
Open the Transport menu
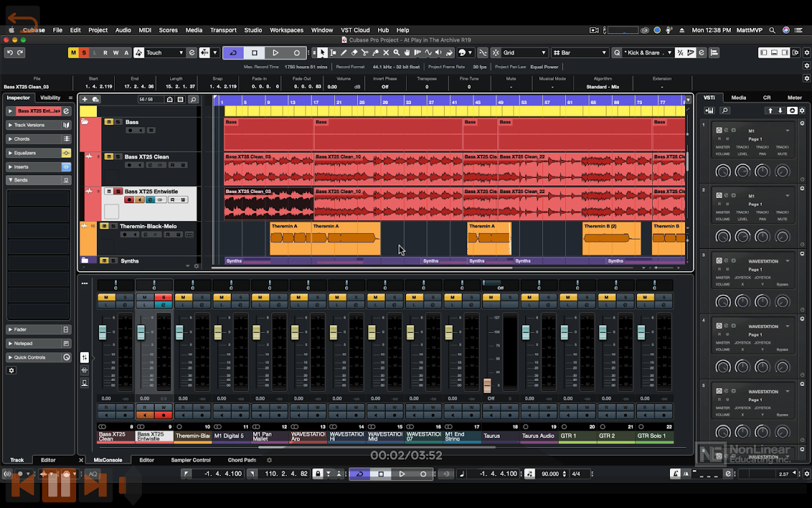(223, 30)
